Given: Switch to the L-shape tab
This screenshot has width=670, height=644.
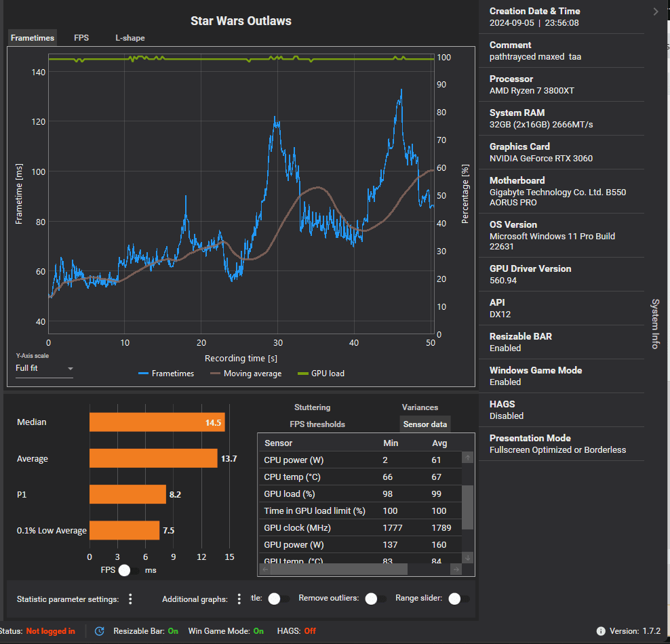Looking at the screenshot, I should pyautogui.click(x=130, y=38).
